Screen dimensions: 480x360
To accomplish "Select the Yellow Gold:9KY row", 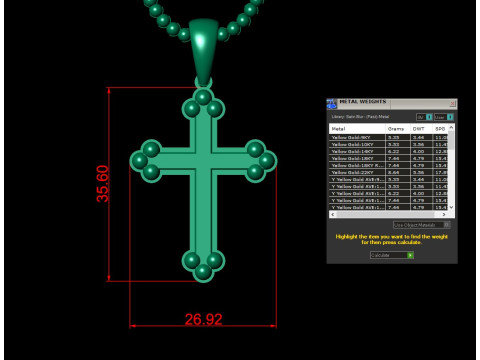I will (389, 137).
